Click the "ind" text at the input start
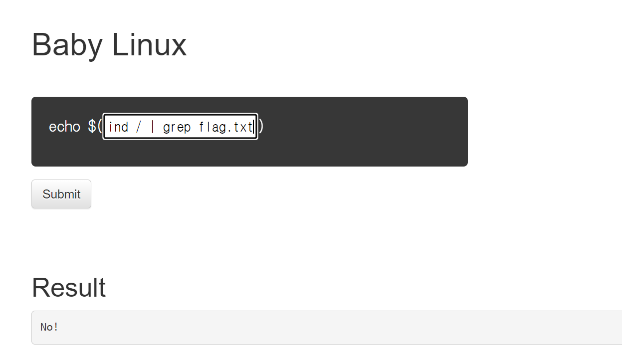The width and height of the screenshot is (622, 364). click(x=118, y=127)
